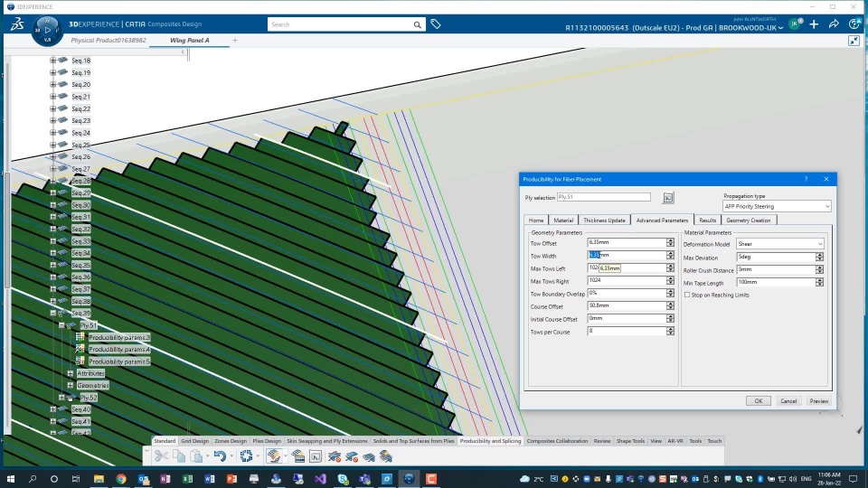Click the OK button
The height and width of the screenshot is (488, 868).
759,401
